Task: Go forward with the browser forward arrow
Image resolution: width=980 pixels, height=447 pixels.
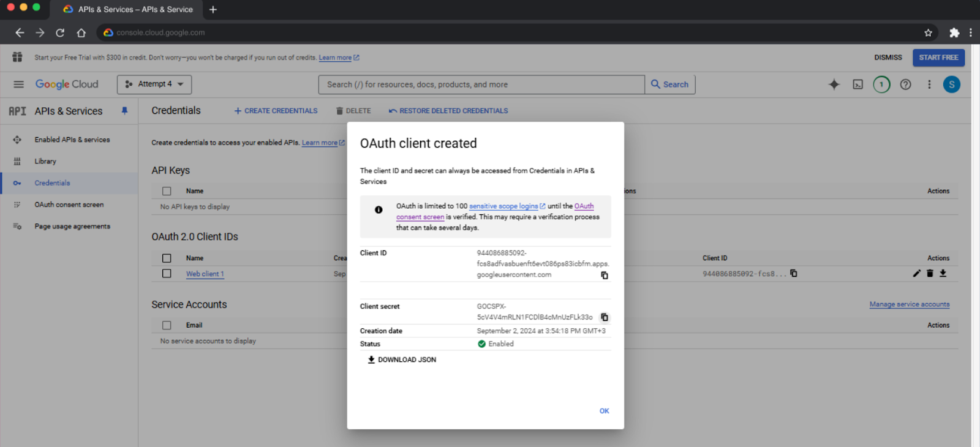Action: (40, 32)
